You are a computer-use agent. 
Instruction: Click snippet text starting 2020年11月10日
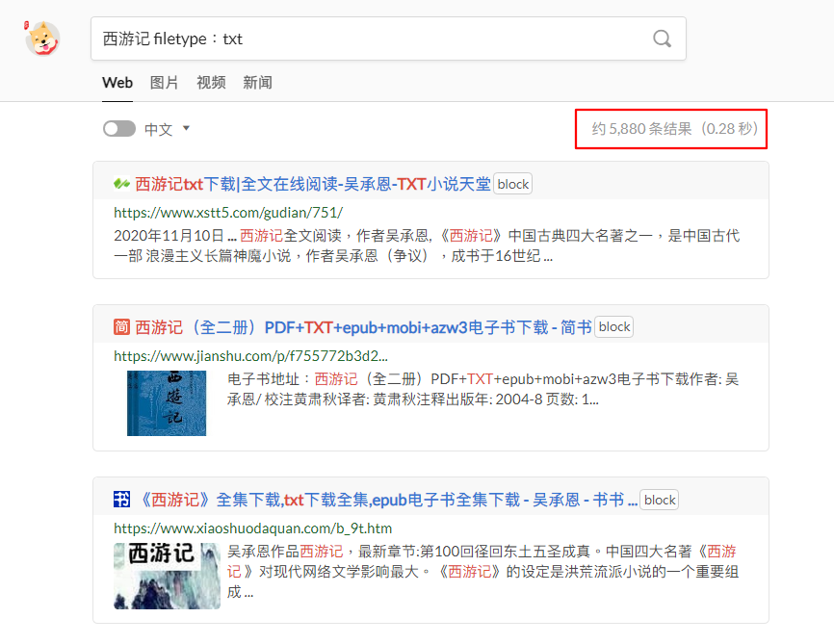point(427,245)
